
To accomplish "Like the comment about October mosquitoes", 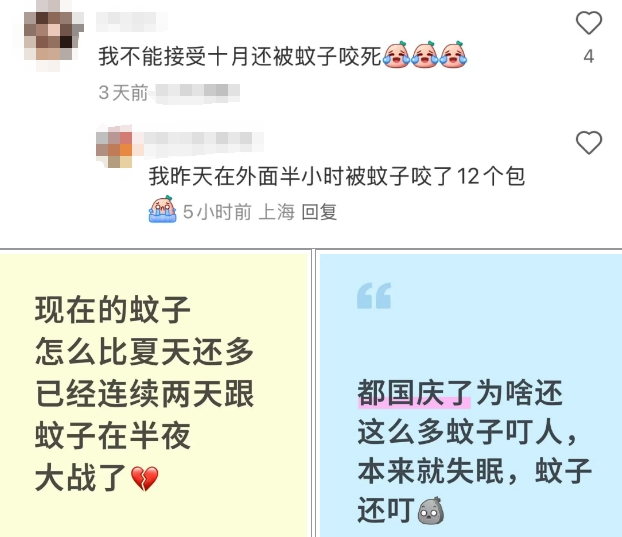I will [x=589, y=23].
